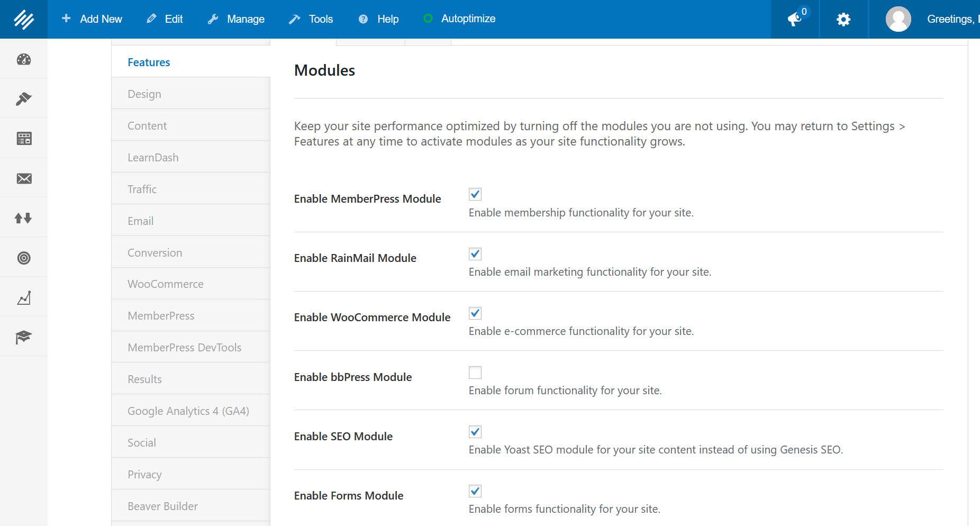Screen dimensions: 980x526
Task: Toggle Enable SEO Module checkbox
Action: [x=475, y=432]
